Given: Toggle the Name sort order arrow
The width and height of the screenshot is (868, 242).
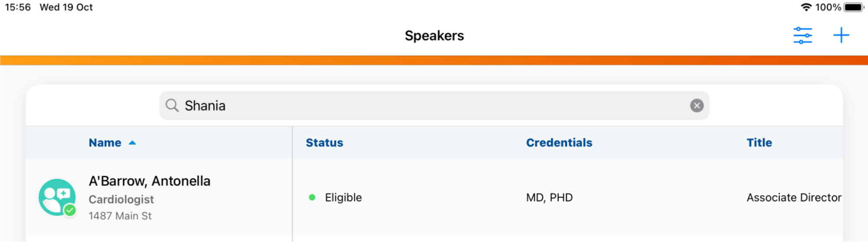Looking at the screenshot, I should pos(132,143).
